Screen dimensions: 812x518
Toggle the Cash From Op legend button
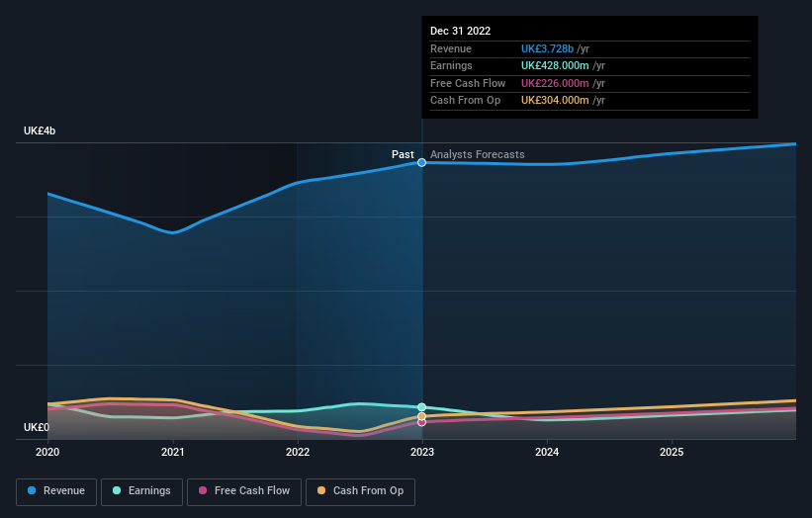360,491
